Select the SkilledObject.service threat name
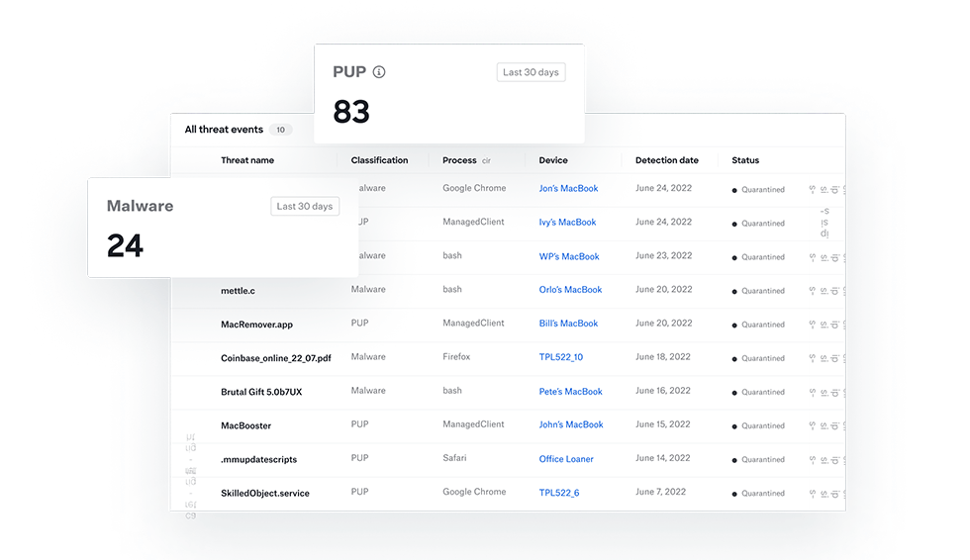Viewport: 970px width, 560px height. (264, 493)
